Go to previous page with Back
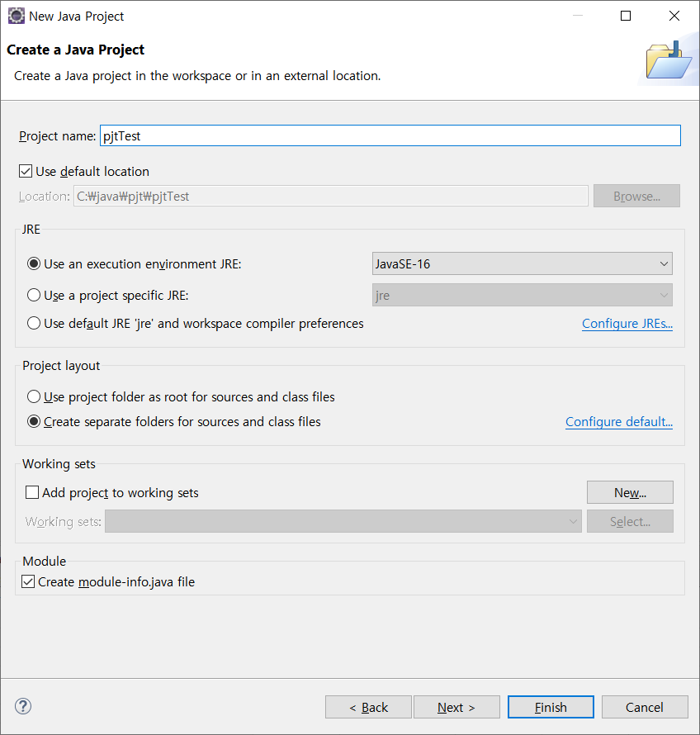700x735 pixels. [x=368, y=707]
